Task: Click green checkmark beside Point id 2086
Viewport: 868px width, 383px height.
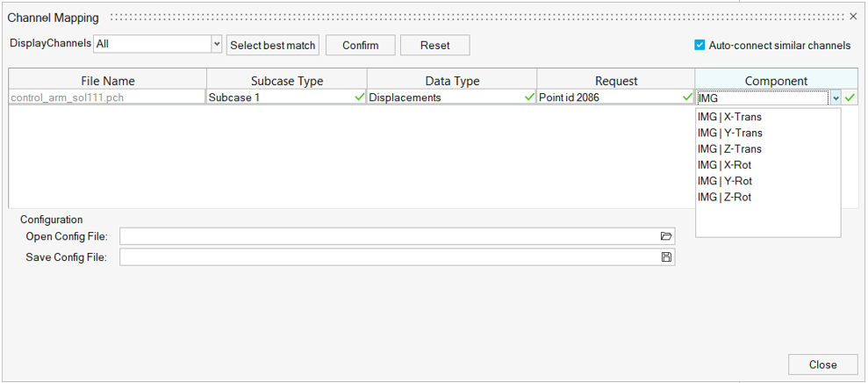Action: tap(687, 98)
